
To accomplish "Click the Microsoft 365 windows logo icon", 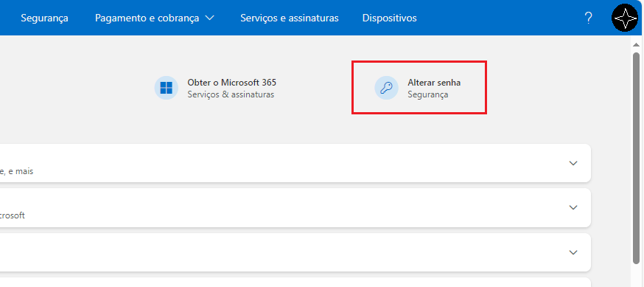I will tap(167, 88).
